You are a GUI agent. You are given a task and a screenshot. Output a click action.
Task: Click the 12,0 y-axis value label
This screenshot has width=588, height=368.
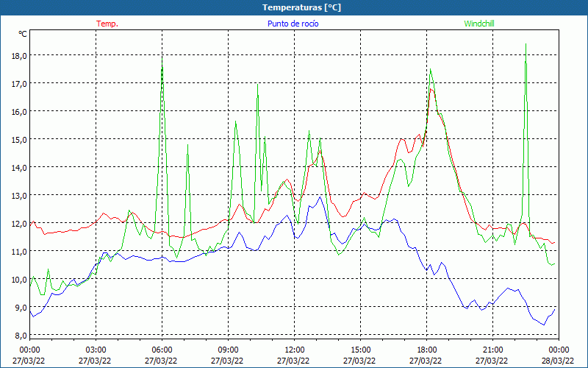[18, 223]
